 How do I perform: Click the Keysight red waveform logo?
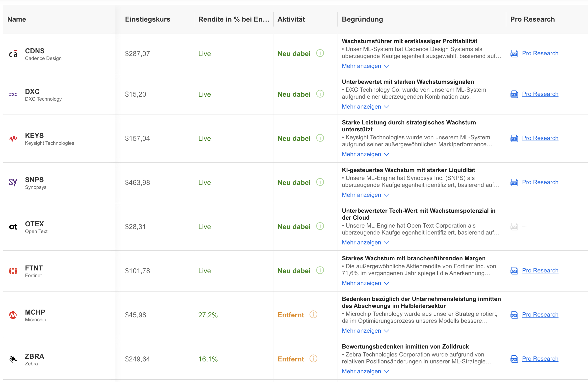(x=13, y=139)
